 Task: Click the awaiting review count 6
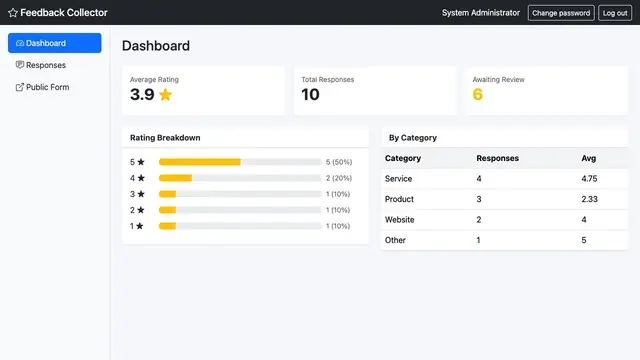pos(478,94)
